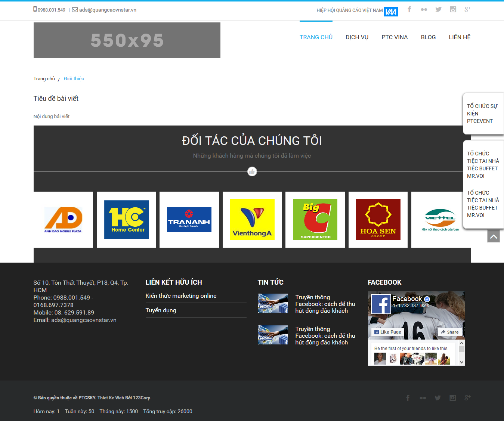Viewport: 504px width, 421px height.
Task: Click Share button in Facebook widget
Action: click(x=450, y=332)
